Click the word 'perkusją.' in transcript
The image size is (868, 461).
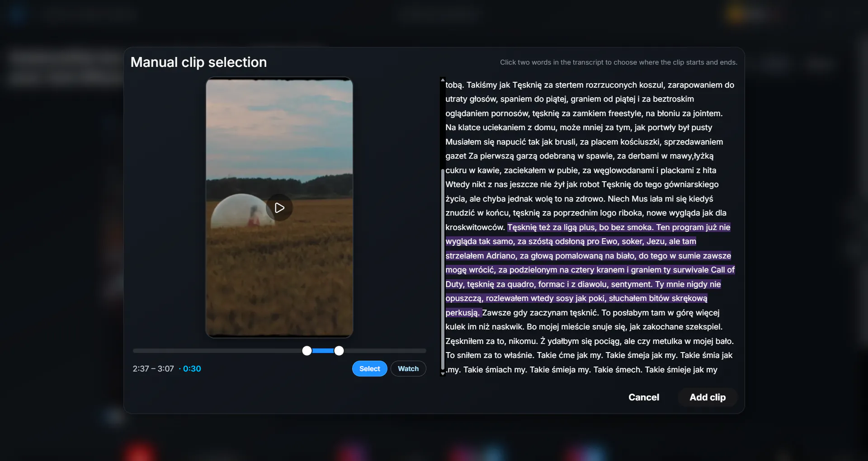click(x=462, y=313)
